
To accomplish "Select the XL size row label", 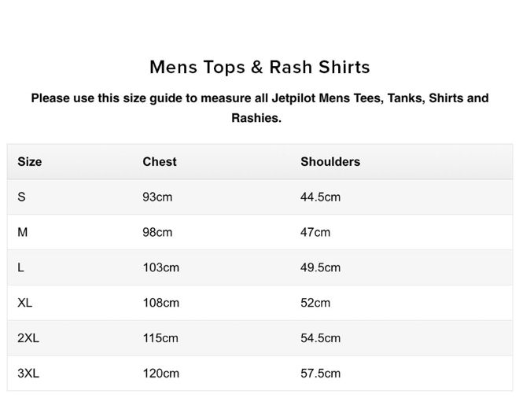I will [x=25, y=303].
